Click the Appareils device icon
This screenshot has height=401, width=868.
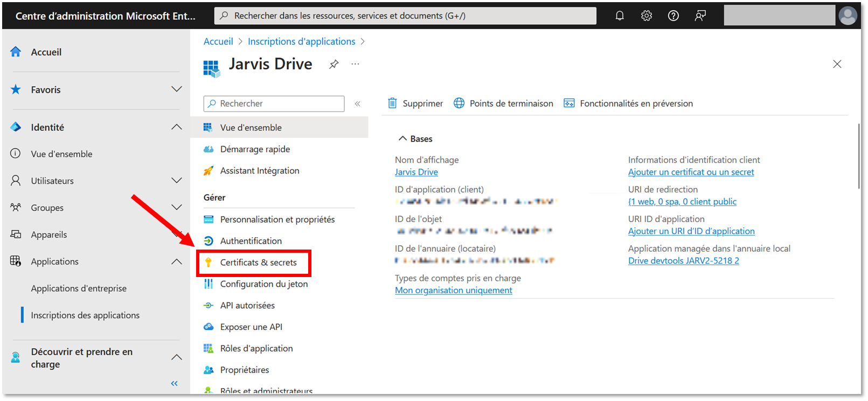click(16, 234)
